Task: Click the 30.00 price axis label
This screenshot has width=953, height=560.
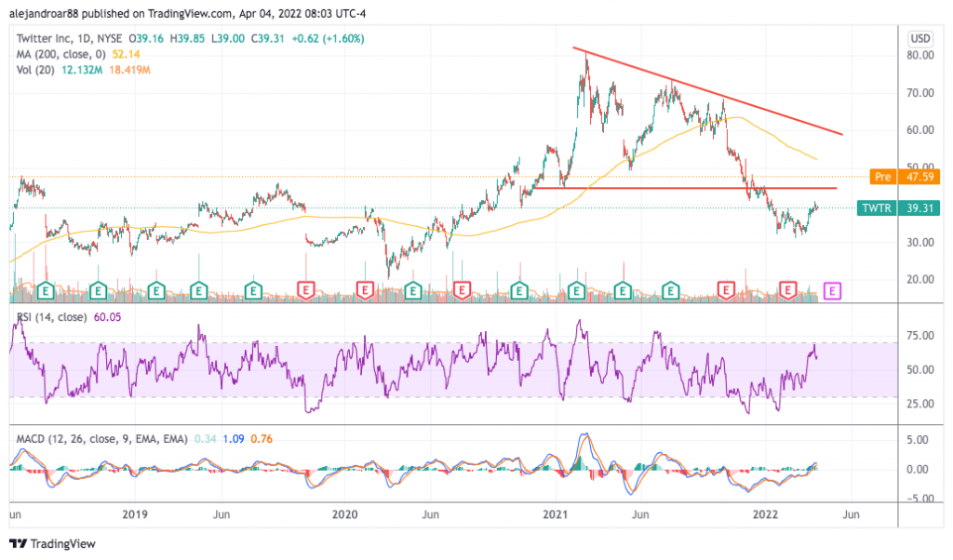Action: tap(919, 243)
